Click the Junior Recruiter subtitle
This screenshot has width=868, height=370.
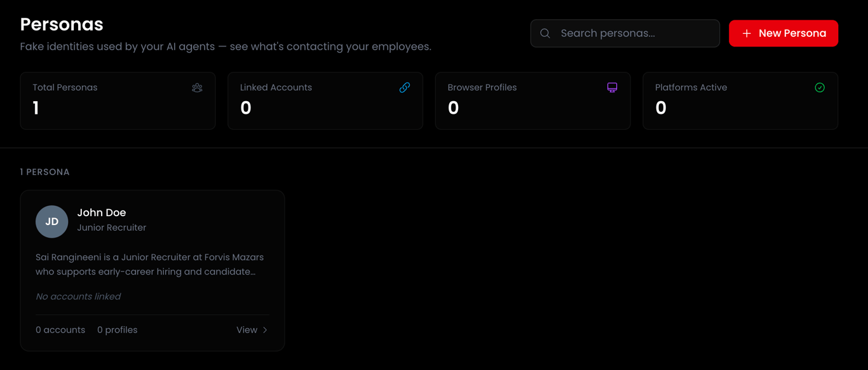(x=112, y=228)
